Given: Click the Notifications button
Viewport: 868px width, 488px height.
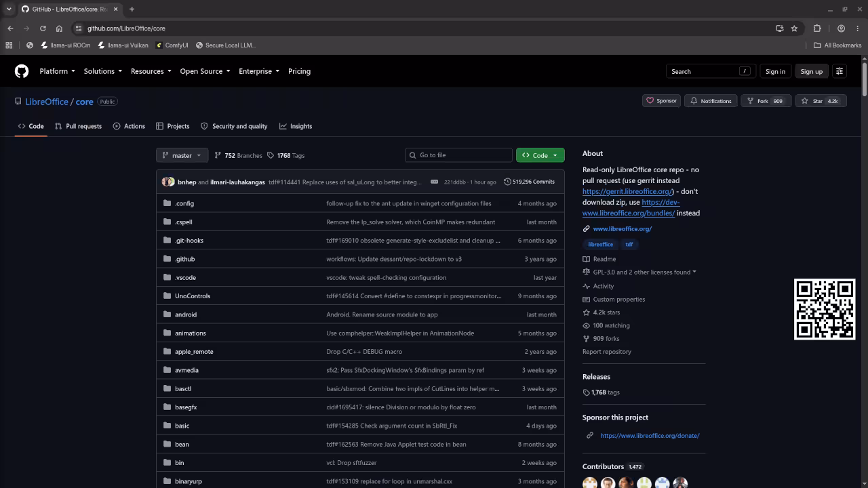Looking at the screenshot, I should [711, 101].
